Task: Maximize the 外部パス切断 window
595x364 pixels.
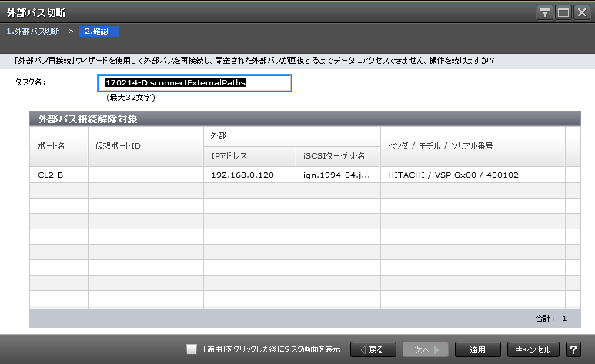Action: pyautogui.click(x=563, y=13)
